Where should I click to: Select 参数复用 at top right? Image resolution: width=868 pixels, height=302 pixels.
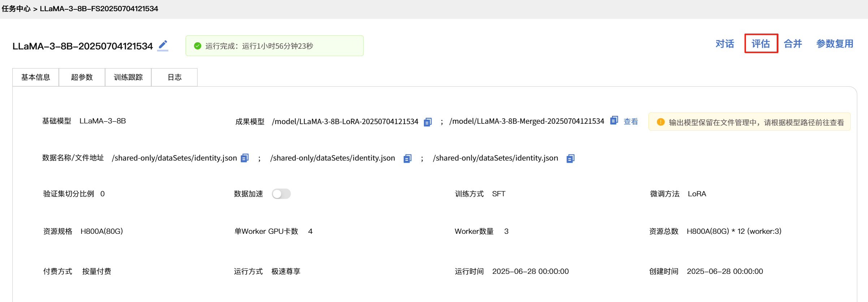tap(835, 44)
